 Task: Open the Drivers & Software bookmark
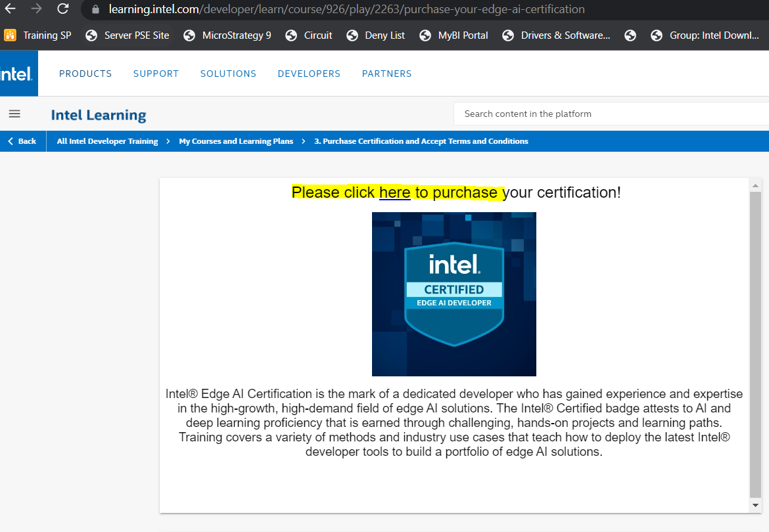pyautogui.click(x=555, y=35)
